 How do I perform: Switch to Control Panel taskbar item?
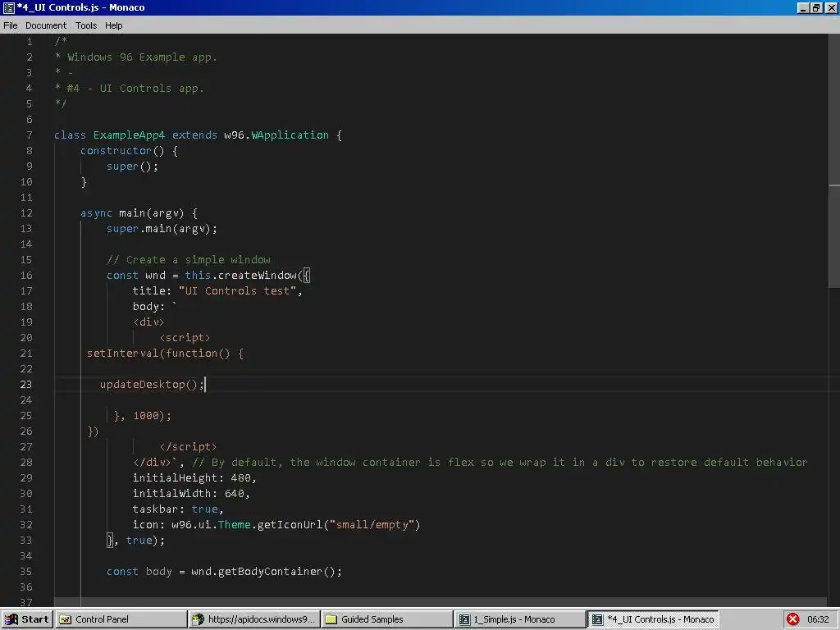click(x=121, y=619)
